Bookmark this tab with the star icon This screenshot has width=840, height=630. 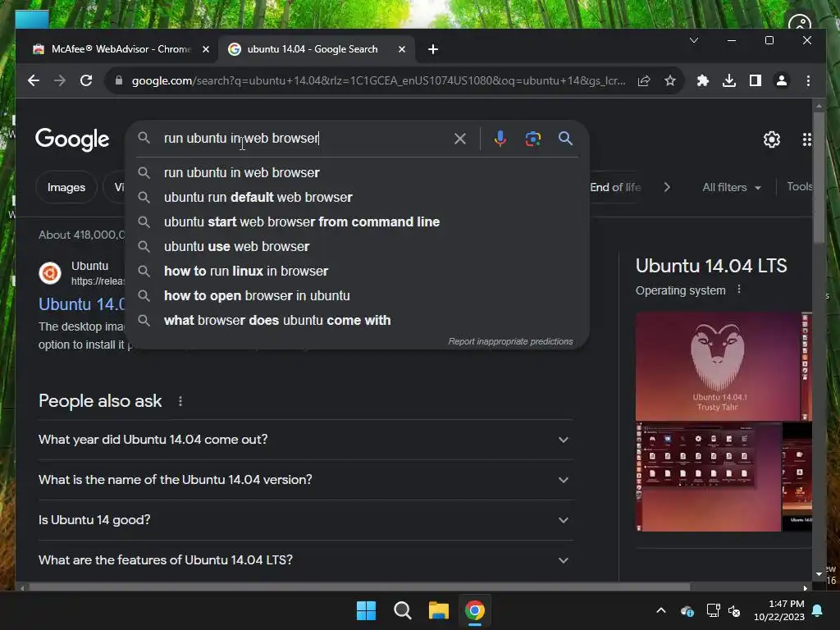click(669, 81)
